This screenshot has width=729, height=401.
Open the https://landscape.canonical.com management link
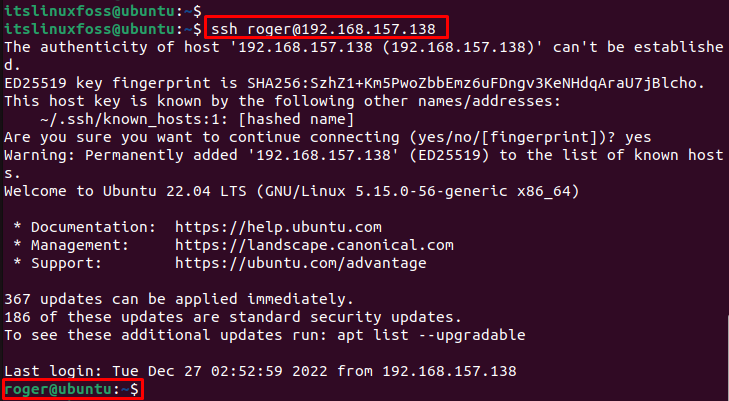coord(314,245)
